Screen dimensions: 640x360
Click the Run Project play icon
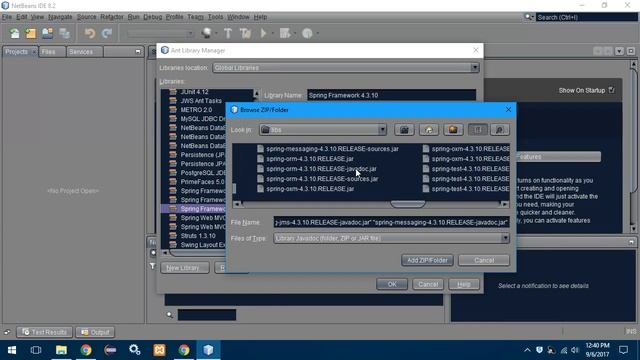pyautogui.click(x=263, y=33)
